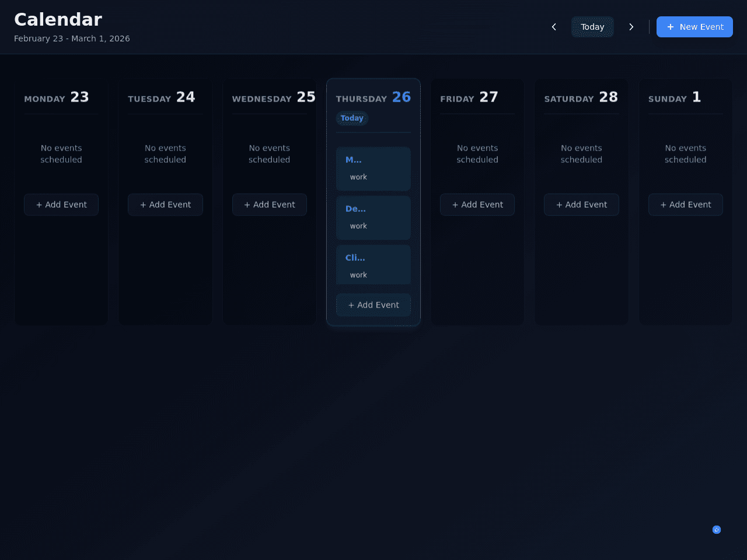Add Event on Wednesday 25
Viewport: 747px width, 560px height.
[x=270, y=205]
